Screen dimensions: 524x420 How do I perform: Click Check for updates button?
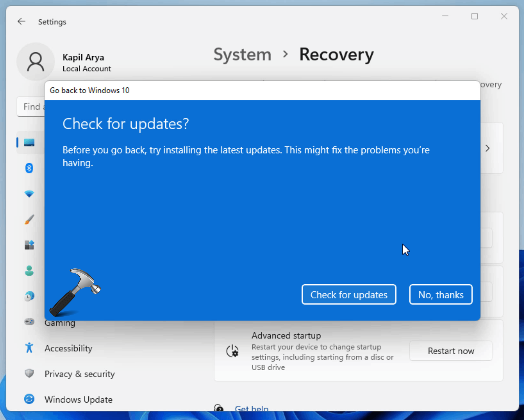(x=349, y=294)
